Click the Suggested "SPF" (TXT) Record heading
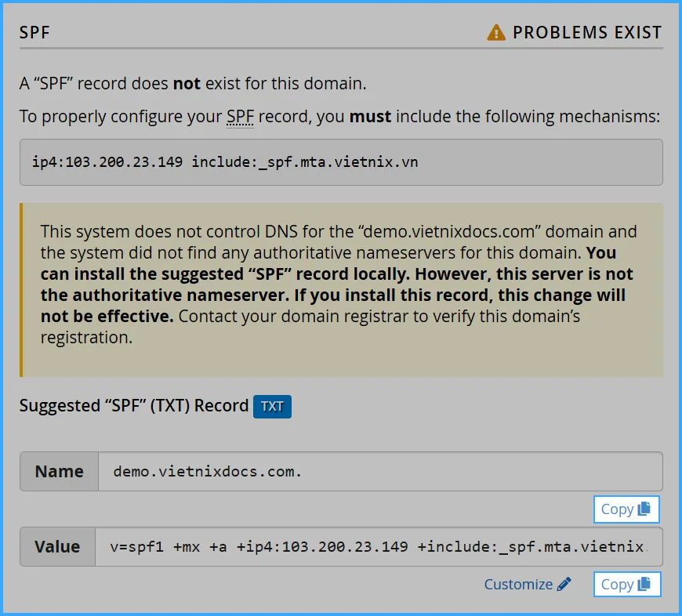 click(x=133, y=406)
